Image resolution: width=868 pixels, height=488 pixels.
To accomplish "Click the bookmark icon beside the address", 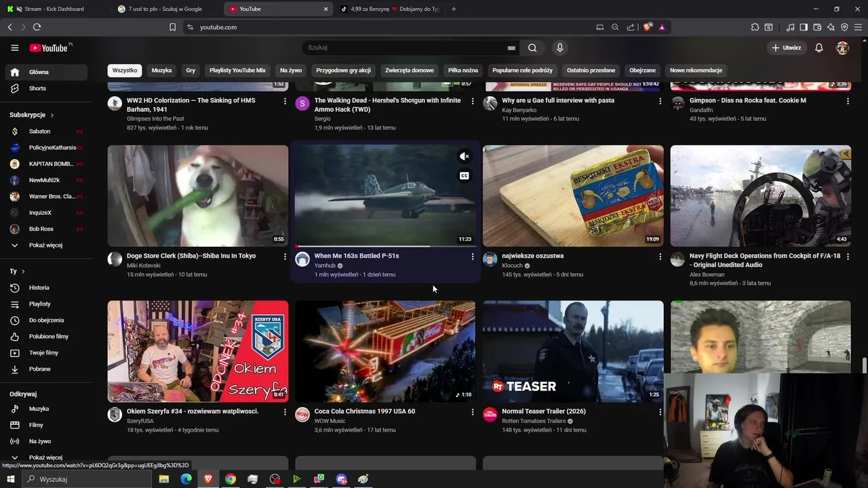I will coord(172,27).
